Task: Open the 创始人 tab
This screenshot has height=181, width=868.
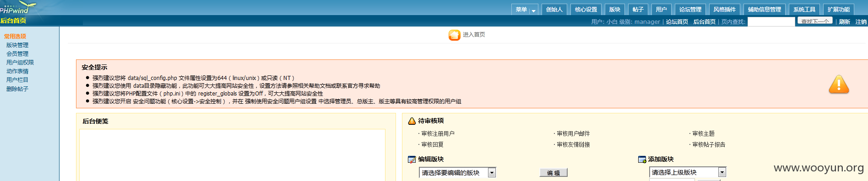Action: pyautogui.click(x=554, y=10)
